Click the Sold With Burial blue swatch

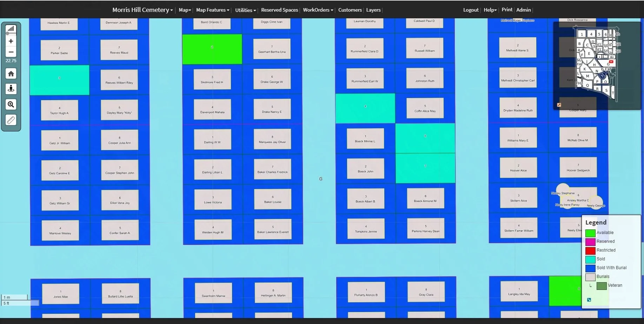(590, 268)
